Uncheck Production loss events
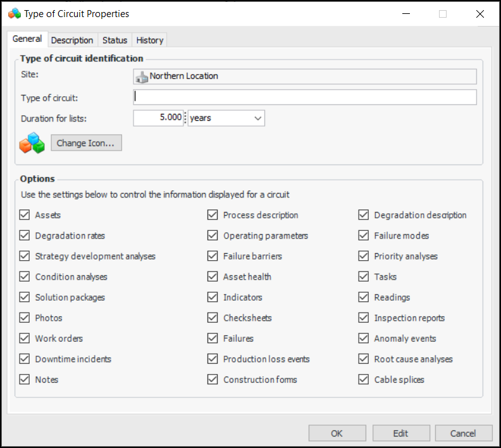The image size is (501, 448). 213,359
